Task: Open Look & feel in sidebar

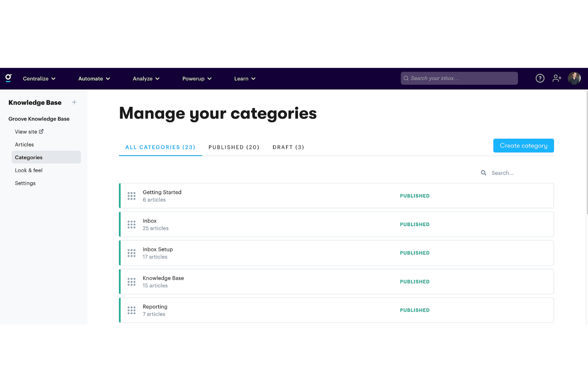Action: coord(29,170)
